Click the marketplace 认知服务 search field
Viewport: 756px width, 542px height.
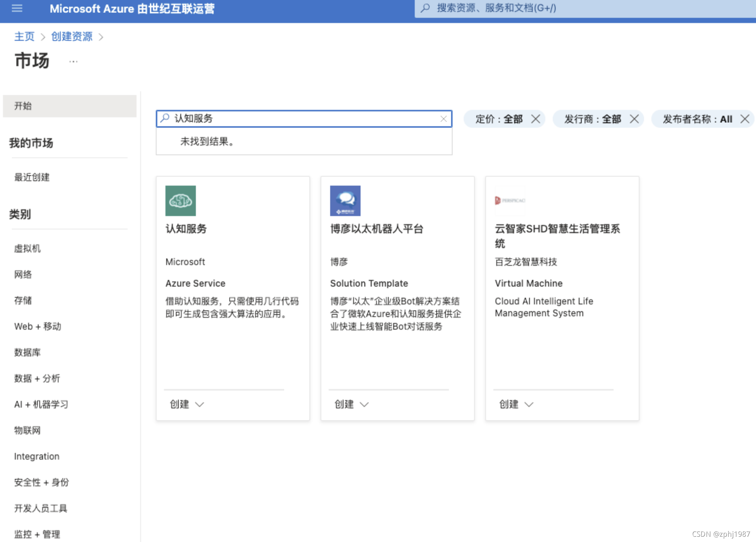tap(301, 119)
